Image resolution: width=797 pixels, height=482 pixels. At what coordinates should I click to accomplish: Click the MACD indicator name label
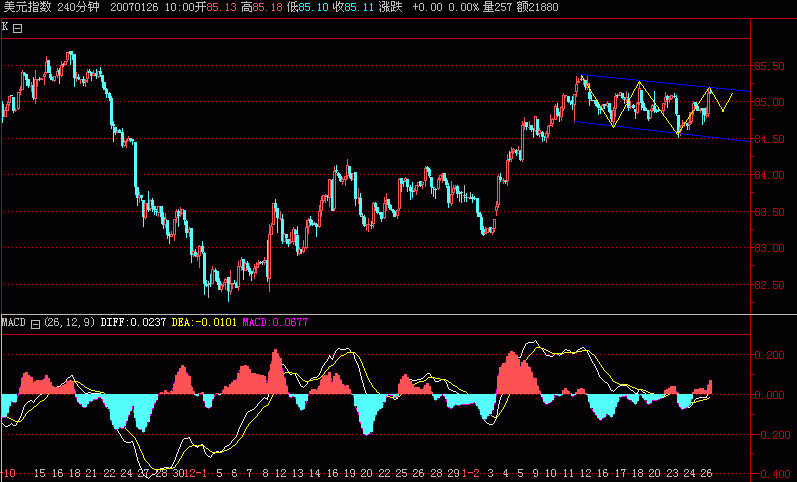14,322
